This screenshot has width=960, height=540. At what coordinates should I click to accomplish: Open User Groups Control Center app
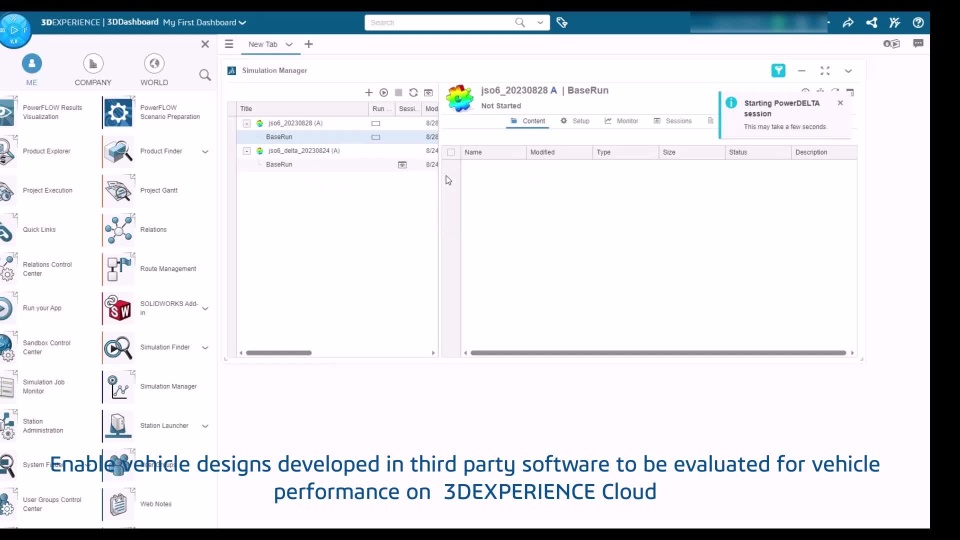pos(9,504)
